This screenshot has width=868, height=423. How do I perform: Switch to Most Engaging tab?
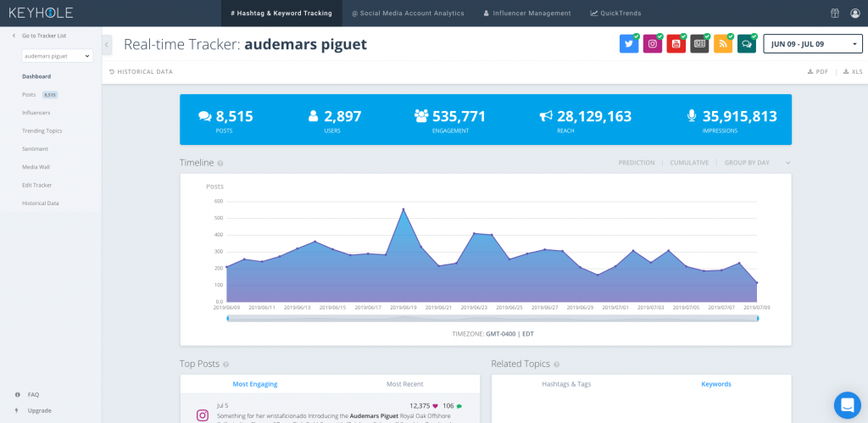(254, 384)
